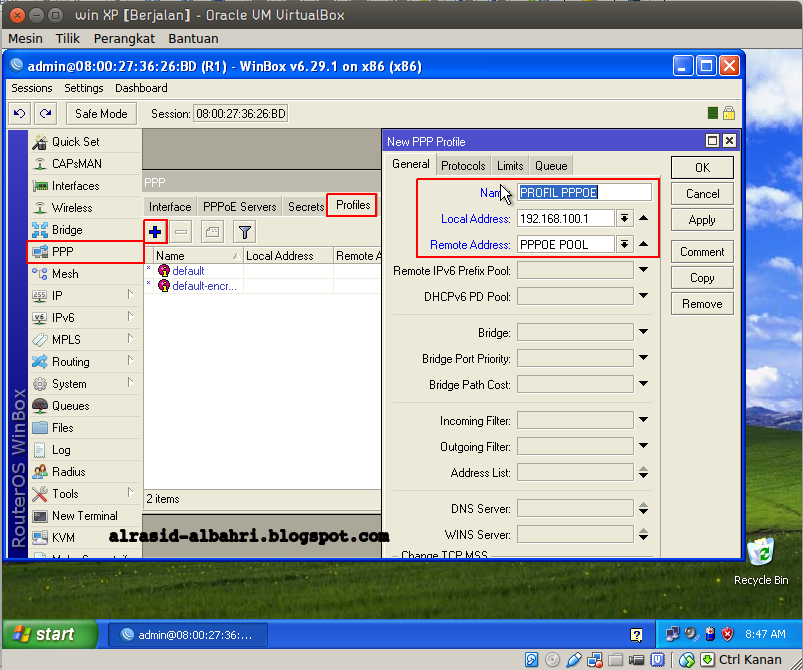Open the Dashboard menu

coord(141,88)
